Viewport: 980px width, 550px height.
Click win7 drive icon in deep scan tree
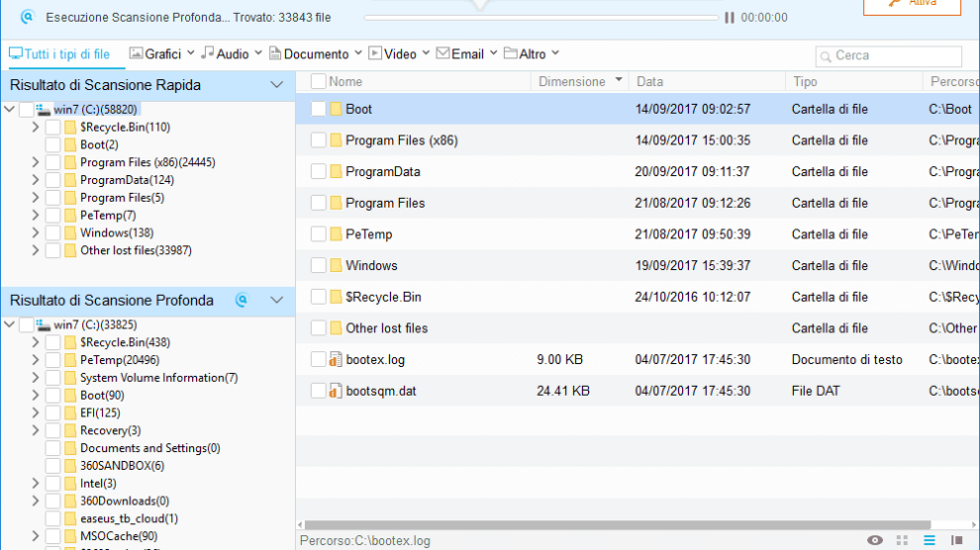click(x=44, y=325)
